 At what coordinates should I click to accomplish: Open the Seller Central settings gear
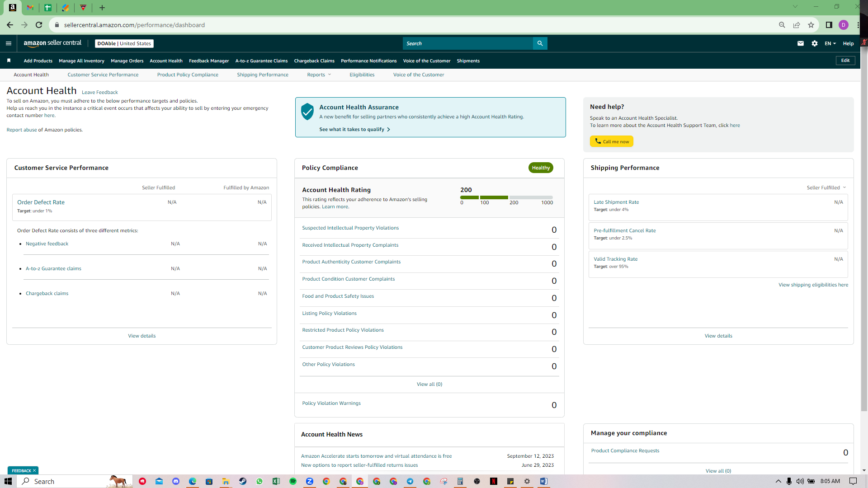tap(815, 43)
